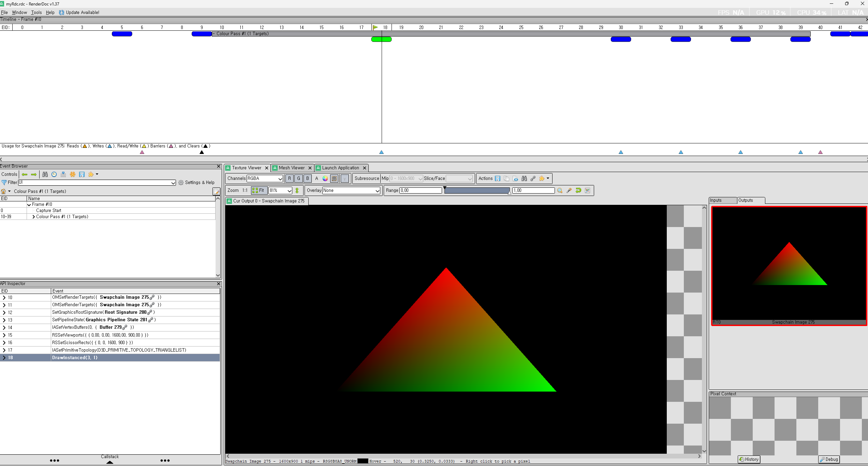Open the Window menu
The height and width of the screenshot is (466, 868).
(x=19, y=13)
